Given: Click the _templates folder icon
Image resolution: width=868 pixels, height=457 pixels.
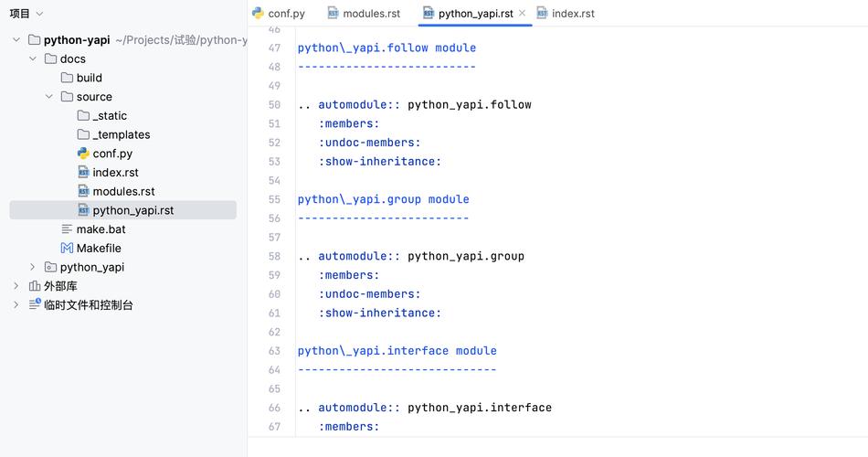Looking at the screenshot, I should pos(83,134).
